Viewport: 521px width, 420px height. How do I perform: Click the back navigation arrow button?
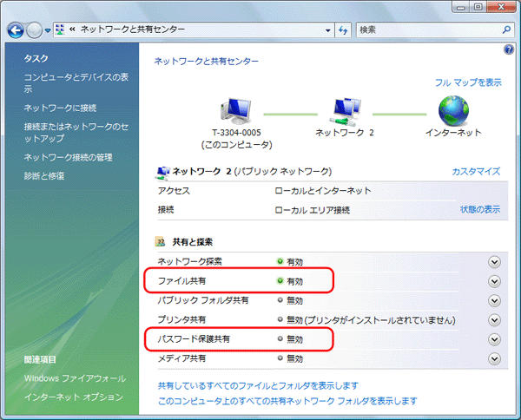click(16, 30)
